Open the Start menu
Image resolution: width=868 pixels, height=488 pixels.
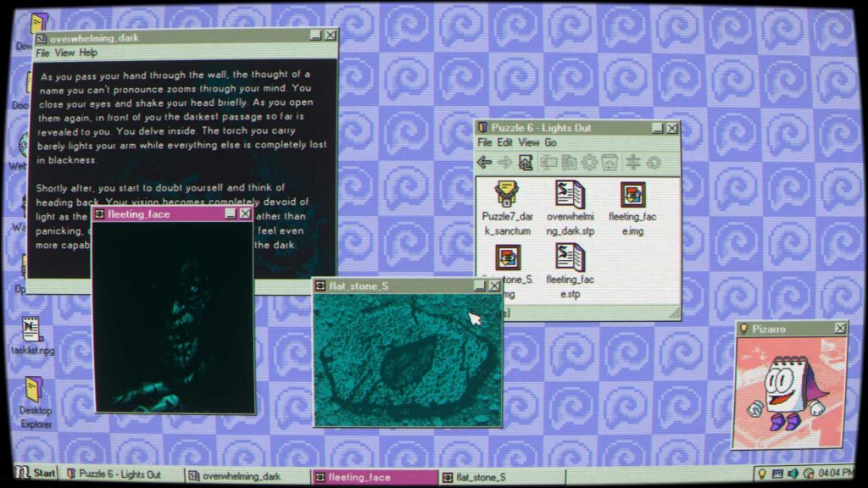[x=36, y=473]
